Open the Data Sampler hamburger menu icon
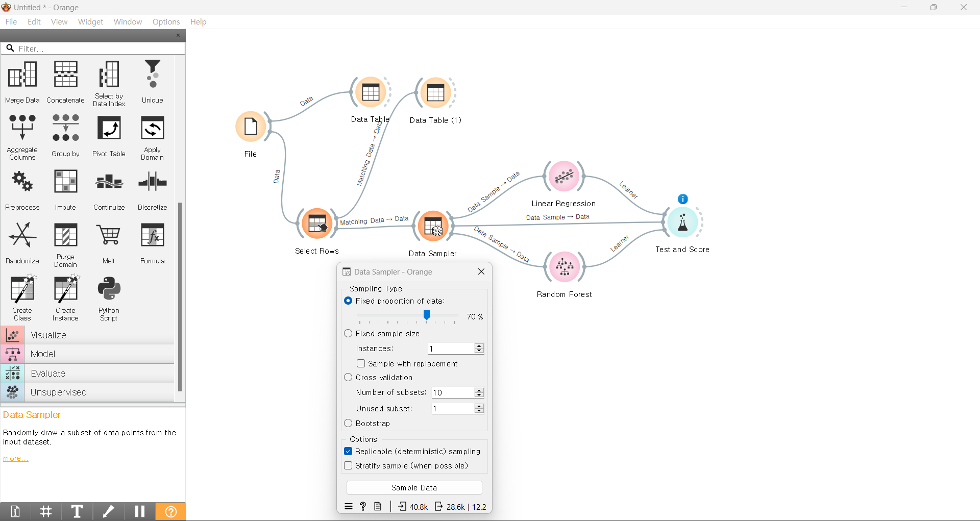The height and width of the screenshot is (521, 980). coord(349,507)
